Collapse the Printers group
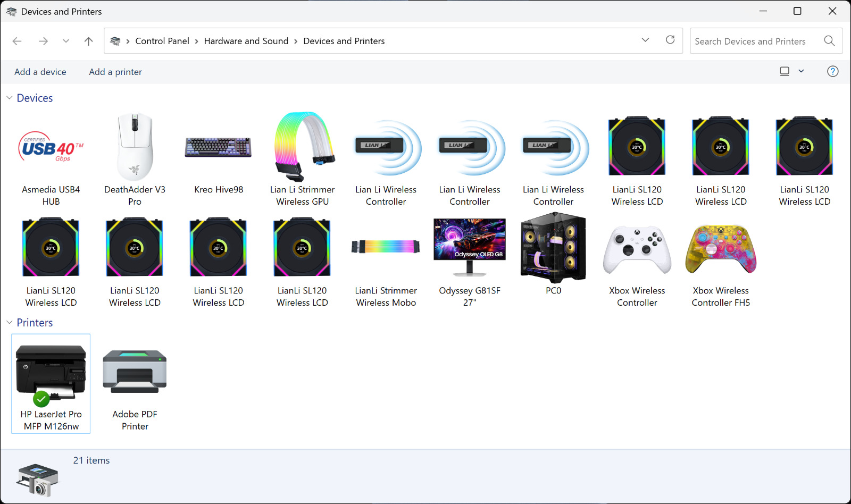The height and width of the screenshot is (504, 851). 10,323
